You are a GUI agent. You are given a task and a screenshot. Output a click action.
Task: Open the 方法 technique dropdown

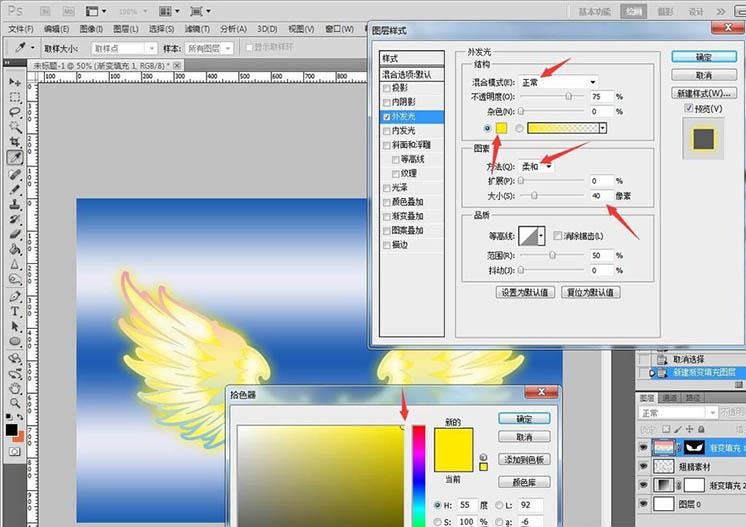click(x=537, y=166)
